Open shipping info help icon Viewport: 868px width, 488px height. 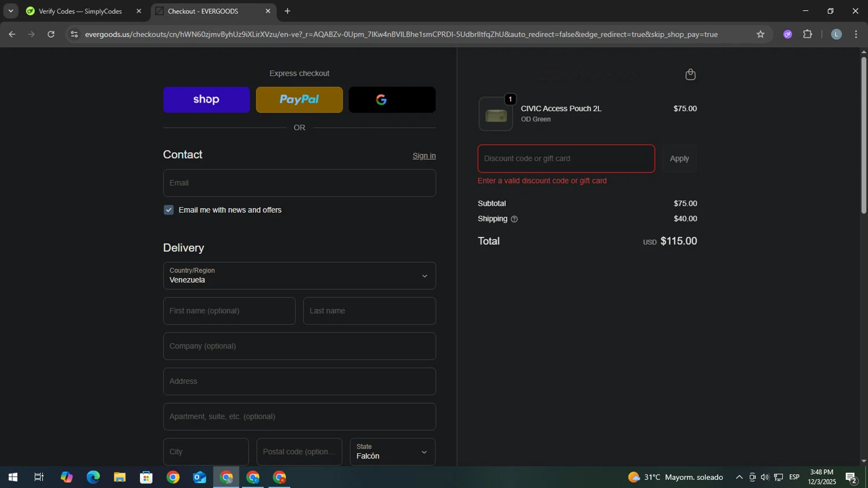coord(514,219)
